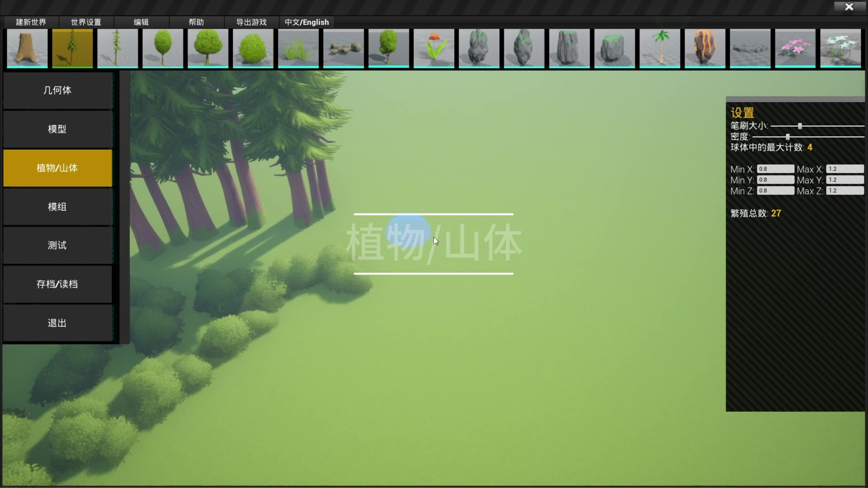The image size is (868, 488).
Task: Switch language with 中文/English
Action: pyautogui.click(x=307, y=22)
